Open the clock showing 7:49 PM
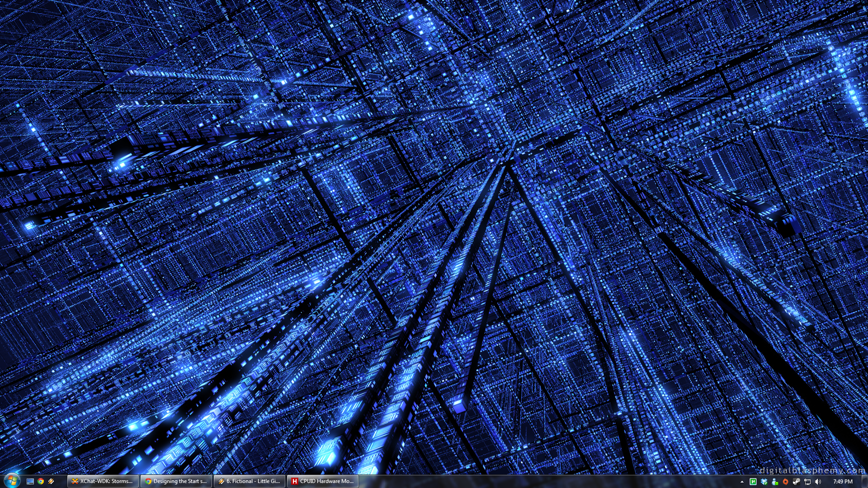 tap(843, 481)
